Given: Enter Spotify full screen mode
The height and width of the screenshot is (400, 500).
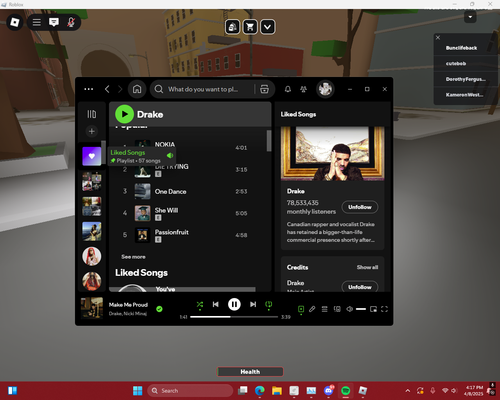Looking at the screenshot, I should 384,309.
